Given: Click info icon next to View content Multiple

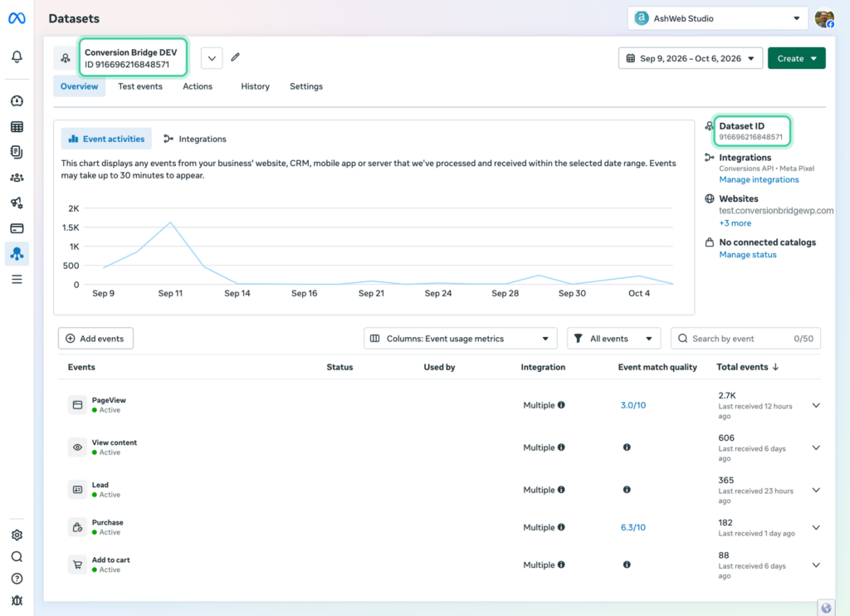Looking at the screenshot, I should (561, 447).
